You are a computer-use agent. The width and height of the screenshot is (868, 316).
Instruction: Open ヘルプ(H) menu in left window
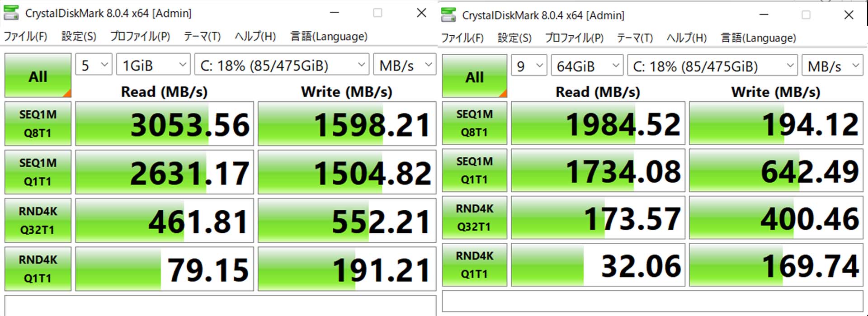pos(255,36)
